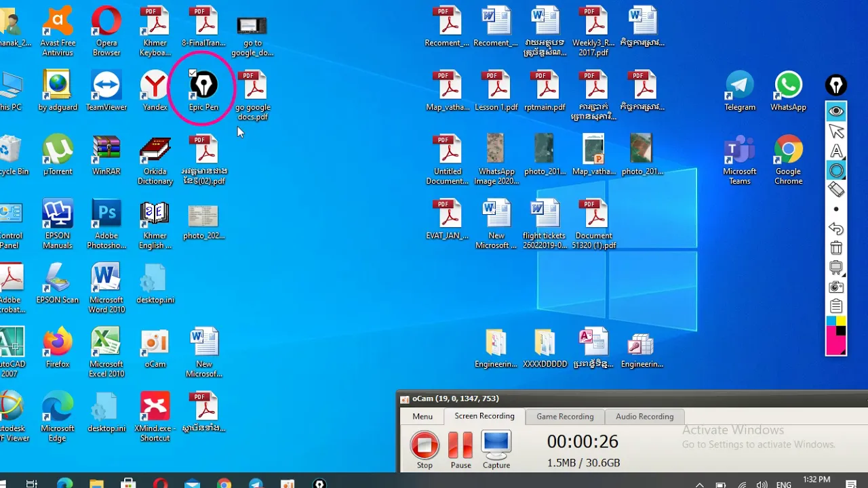Image resolution: width=868 pixels, height=488 pixels.
Task: Select the EPSON Scan desktop icon
Action: coord(58,284)
